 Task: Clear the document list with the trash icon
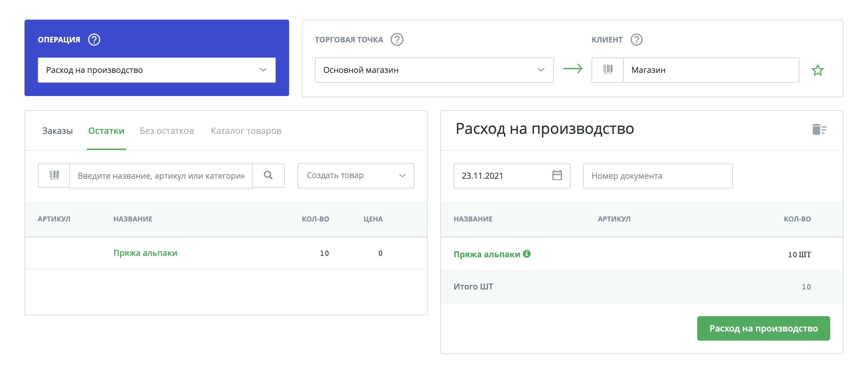point(819,129)
